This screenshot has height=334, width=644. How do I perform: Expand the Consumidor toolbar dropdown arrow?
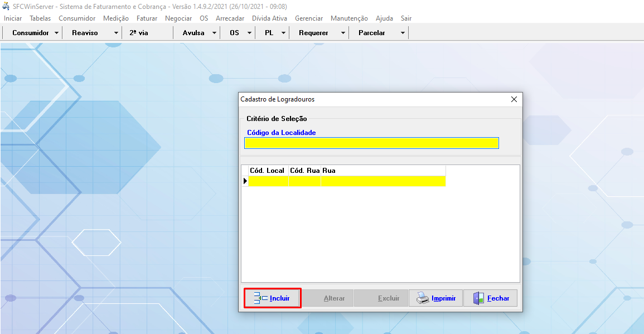(57, 33)
